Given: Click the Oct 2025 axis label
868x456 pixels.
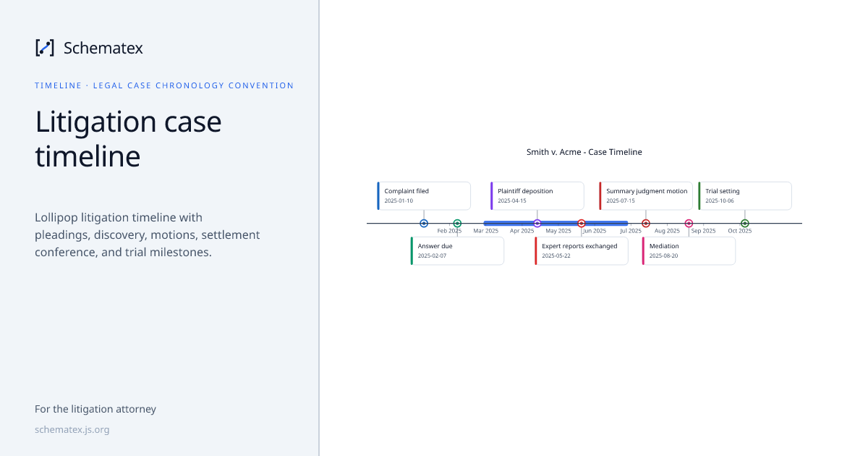Looking at the screenshot, I should click(x=740, y=231).
